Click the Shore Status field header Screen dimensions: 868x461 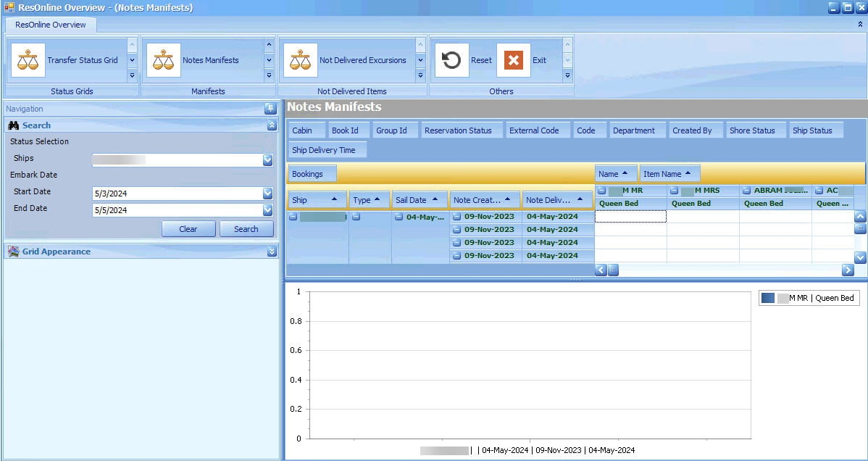756,130
